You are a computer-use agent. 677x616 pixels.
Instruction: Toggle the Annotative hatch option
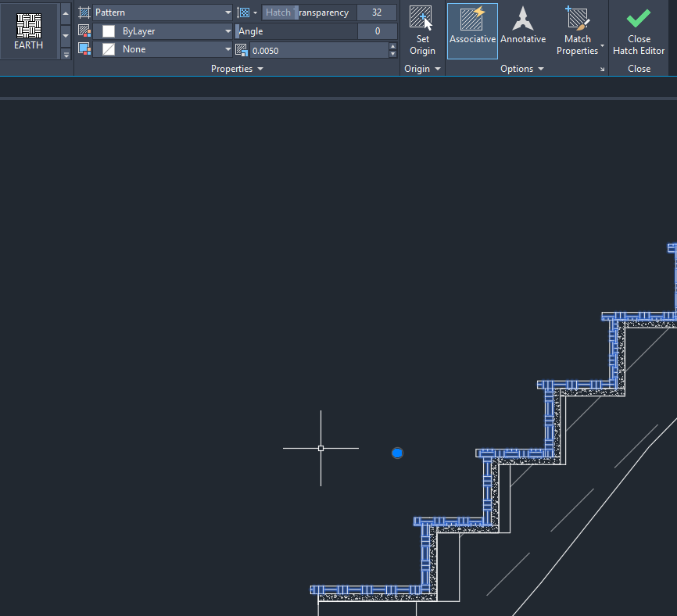pyautogui.click(x=523, y=30)
